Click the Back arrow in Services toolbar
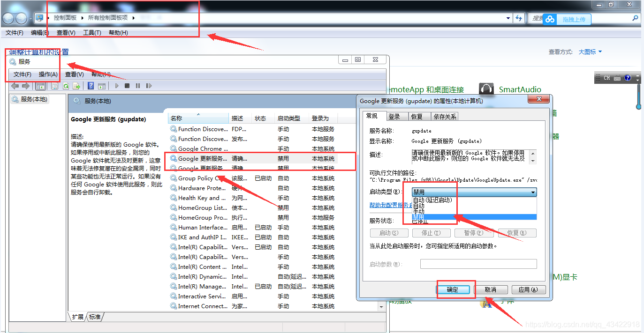Image resolution: width=644 pixels, height=333 pixels. pos(15,86)
